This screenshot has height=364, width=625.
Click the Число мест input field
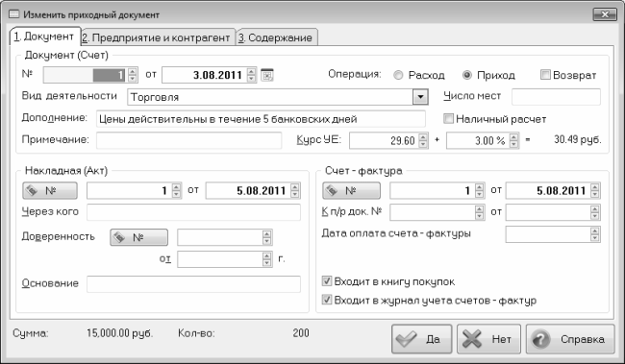tap(556, 97)
